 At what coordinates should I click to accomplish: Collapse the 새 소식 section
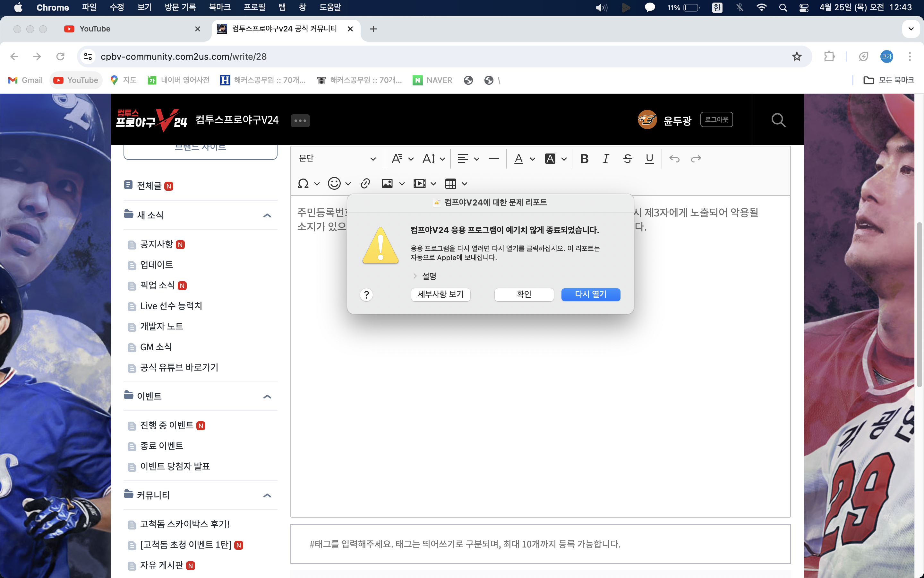(267, 215)
